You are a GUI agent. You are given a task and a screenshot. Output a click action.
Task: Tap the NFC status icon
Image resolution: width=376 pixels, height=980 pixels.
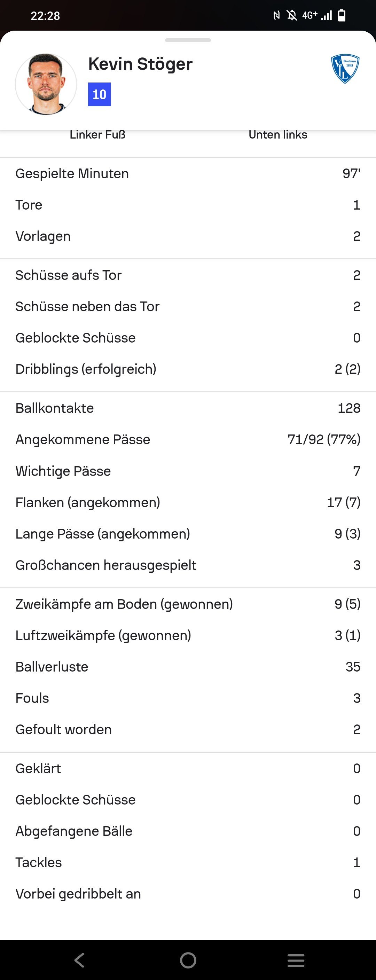(x=277, y=15)
